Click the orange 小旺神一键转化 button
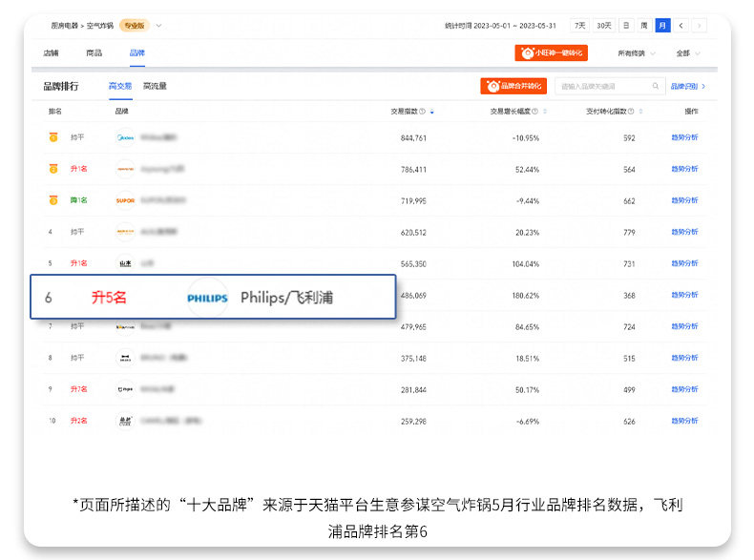Image resolution: width=754 pixels, height=560 pixels. [551, 52]
